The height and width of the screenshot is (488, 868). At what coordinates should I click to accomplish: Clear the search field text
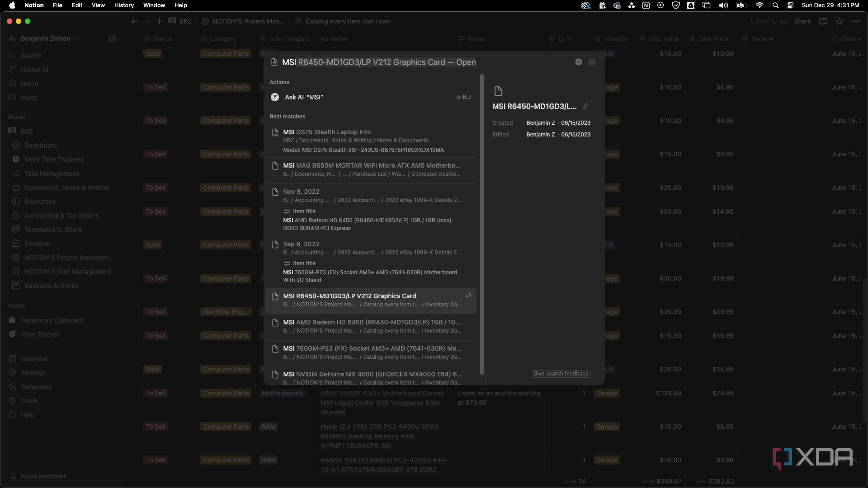578,62
